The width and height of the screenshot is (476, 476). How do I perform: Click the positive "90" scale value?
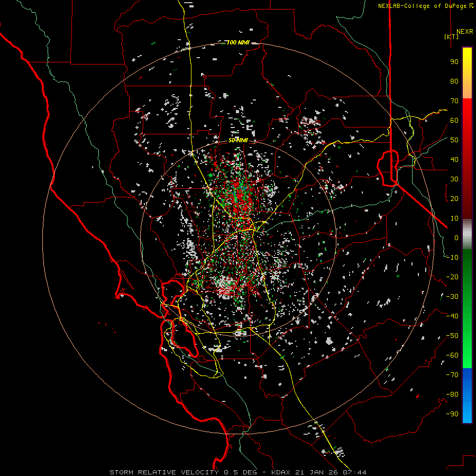[x=454, y=62]
